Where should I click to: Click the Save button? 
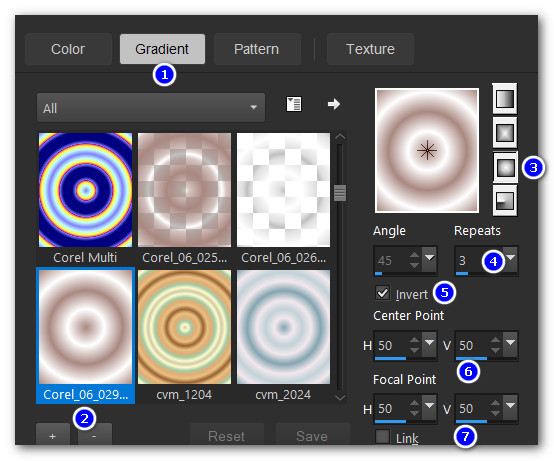point(312,436)
